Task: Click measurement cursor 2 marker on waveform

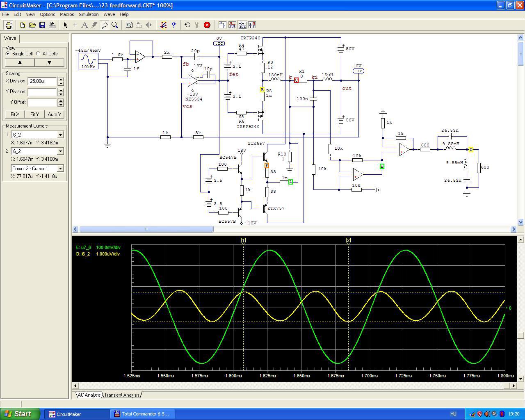Action: 348,241
